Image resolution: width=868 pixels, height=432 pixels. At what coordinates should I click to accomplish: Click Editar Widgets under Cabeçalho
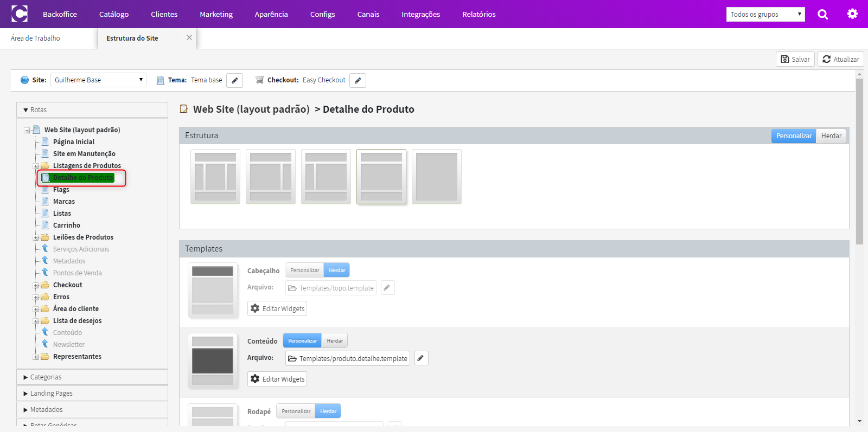coord(277,308)
